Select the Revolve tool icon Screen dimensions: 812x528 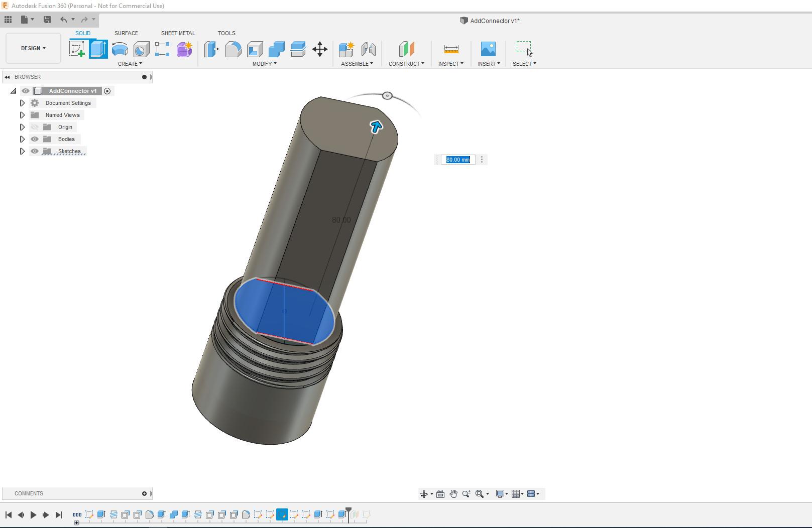click(x=120, y=49)
